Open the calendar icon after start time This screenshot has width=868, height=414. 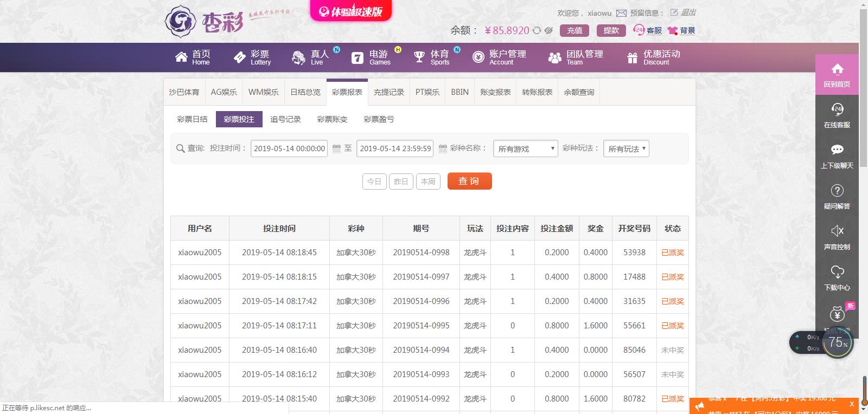(336, 148)
